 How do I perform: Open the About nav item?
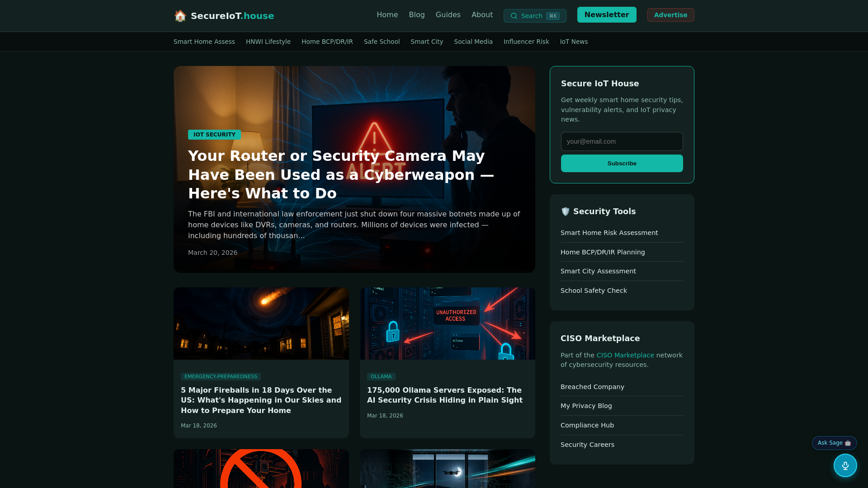click(482, 15)
